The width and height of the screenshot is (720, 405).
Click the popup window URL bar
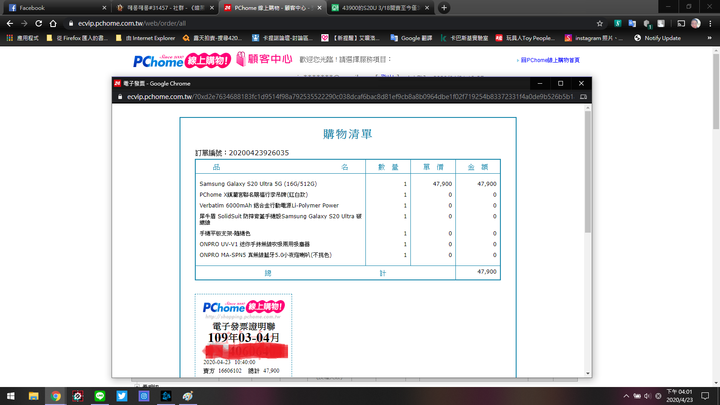350,97
